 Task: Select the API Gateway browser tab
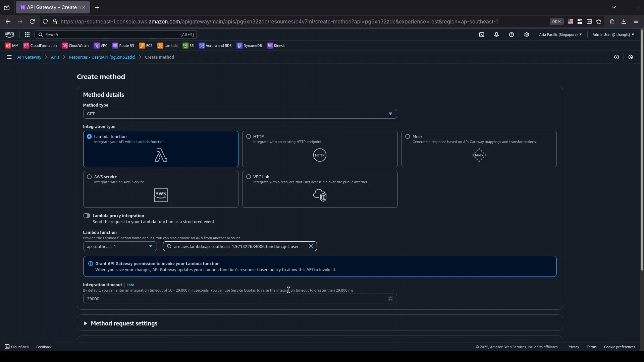pos(52,7)
